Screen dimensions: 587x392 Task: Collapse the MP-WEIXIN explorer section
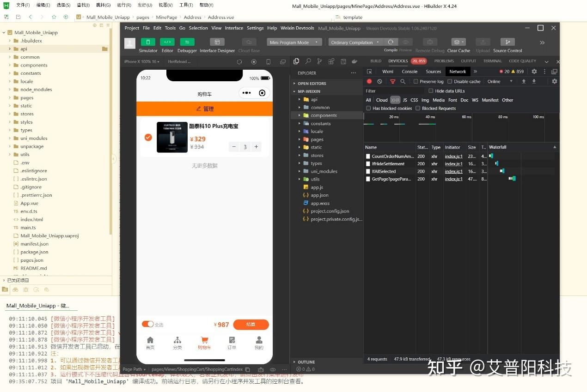click(x=327, y=91)
